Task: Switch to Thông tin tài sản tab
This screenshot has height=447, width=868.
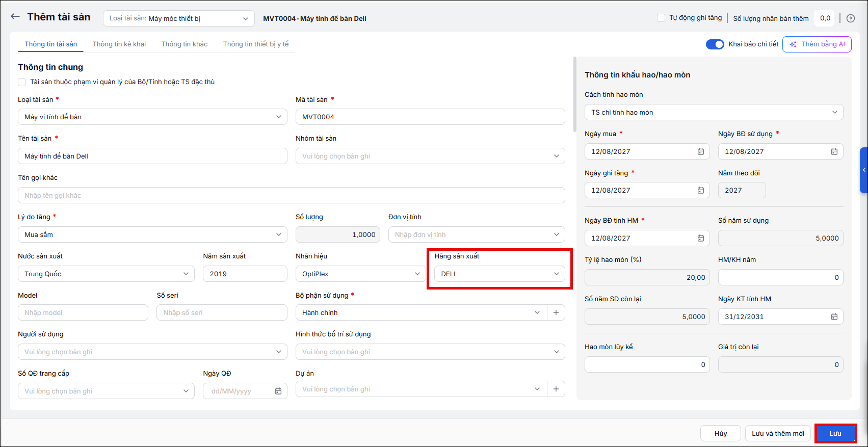Action: pyautogui.click(x=51, y=44)
